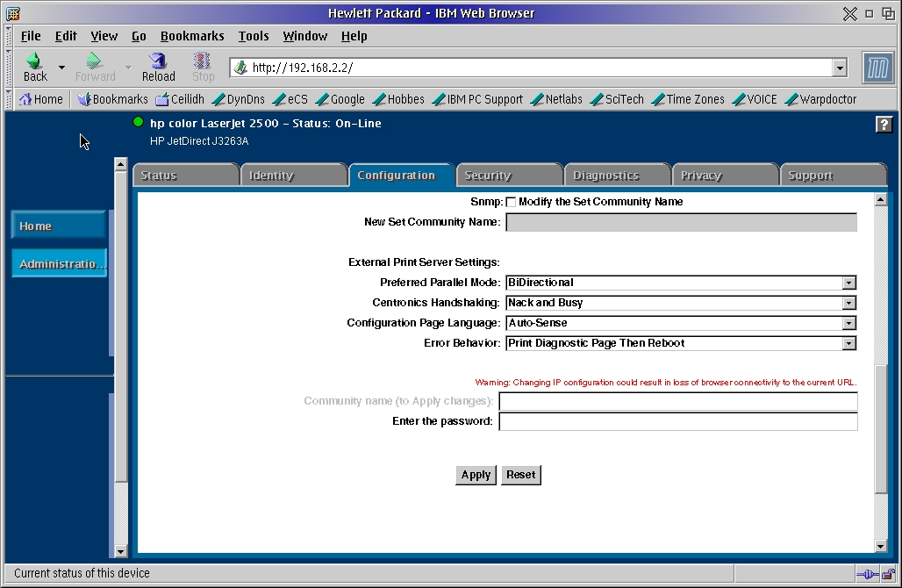Image resolution: width=902 pixels, height=588 pixels.
Task: Enable Modify the Set Community Name checkbox
Action: (x=511, y=202)
